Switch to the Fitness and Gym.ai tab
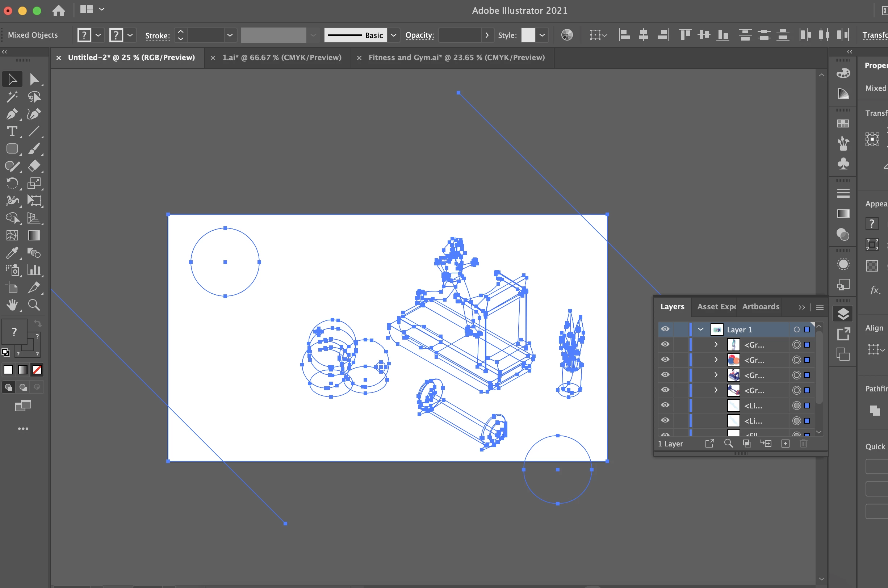 (456, 58)
